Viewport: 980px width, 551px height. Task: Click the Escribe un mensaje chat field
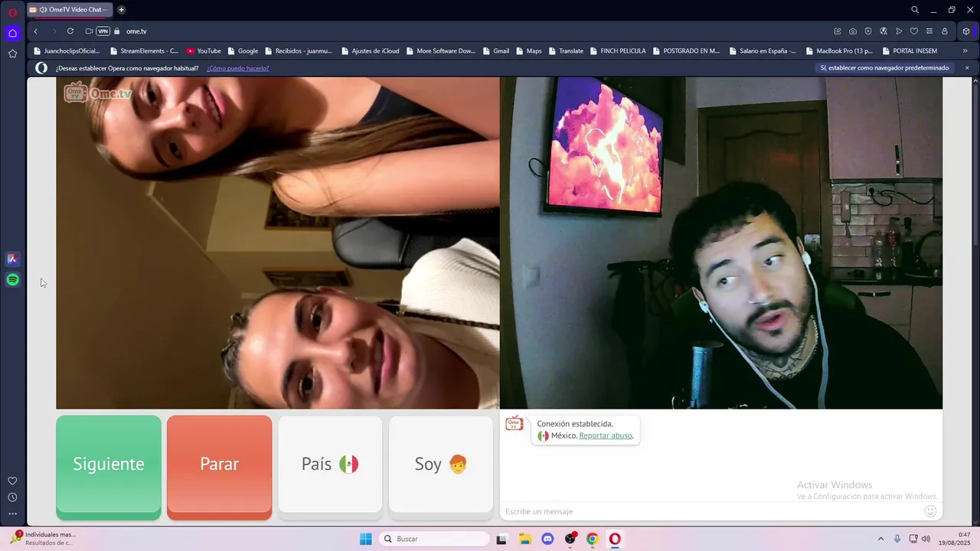(x=712, y=511)
